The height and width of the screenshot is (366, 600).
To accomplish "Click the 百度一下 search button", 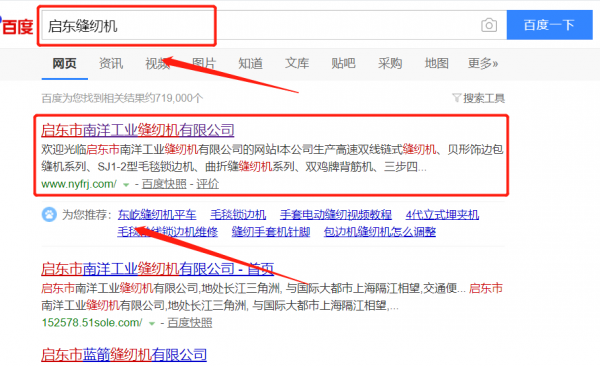I will pyautogui.click(x=549, y=25).
